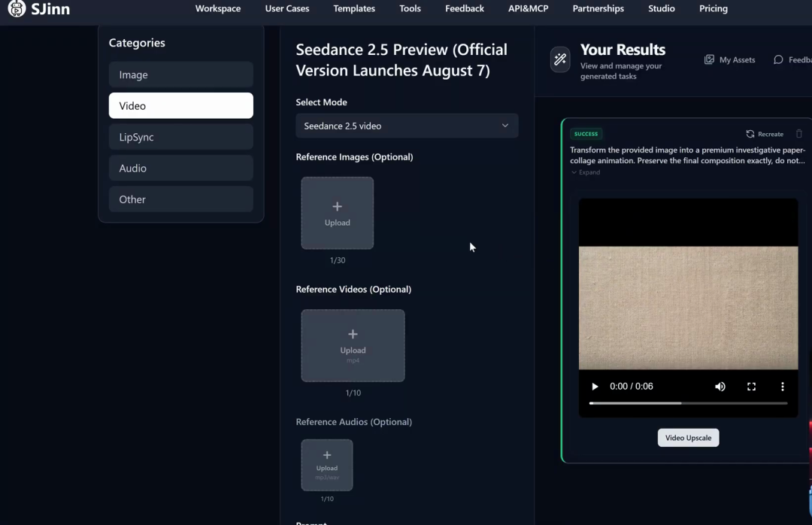
Task: Open the Studio nav item
Action: point(662,8)
